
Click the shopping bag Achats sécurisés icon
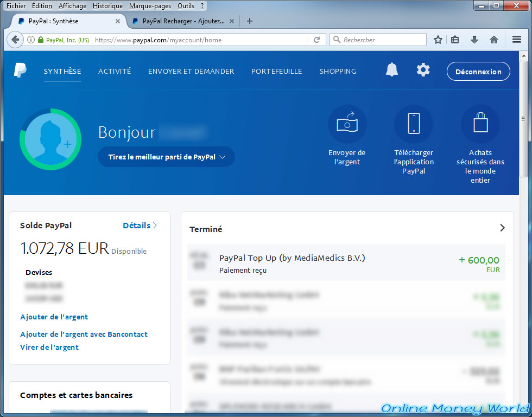(480, 124)
